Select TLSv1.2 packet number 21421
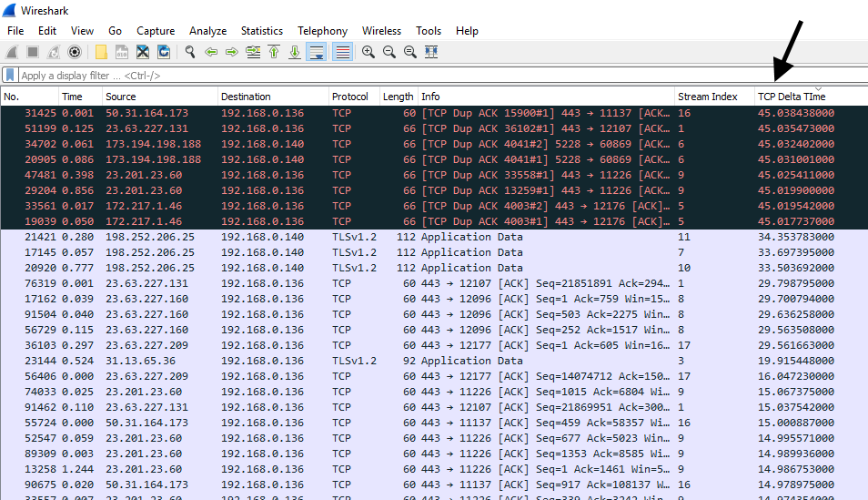 tap(434, 238)
